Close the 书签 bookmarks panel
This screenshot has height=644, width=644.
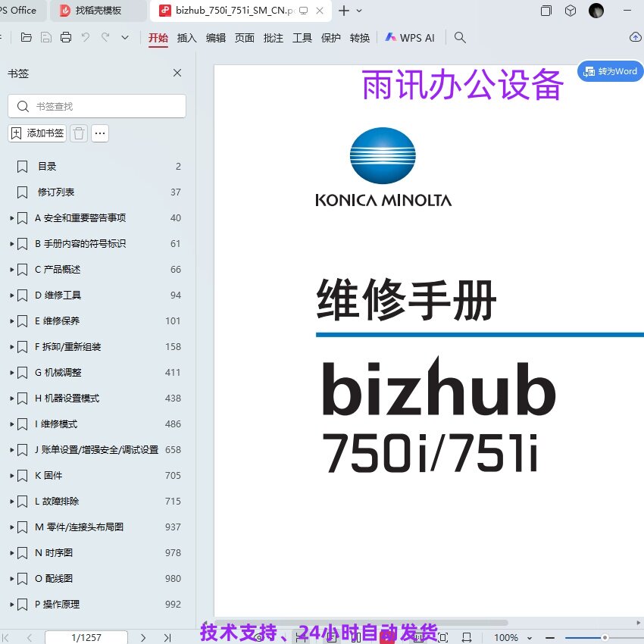pyautogui.click(x=177, y=73)
